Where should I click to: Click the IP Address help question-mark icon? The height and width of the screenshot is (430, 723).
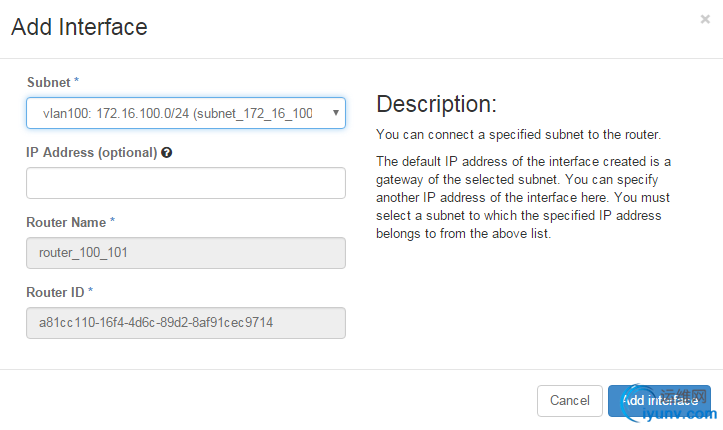click(x=166, y=153)
